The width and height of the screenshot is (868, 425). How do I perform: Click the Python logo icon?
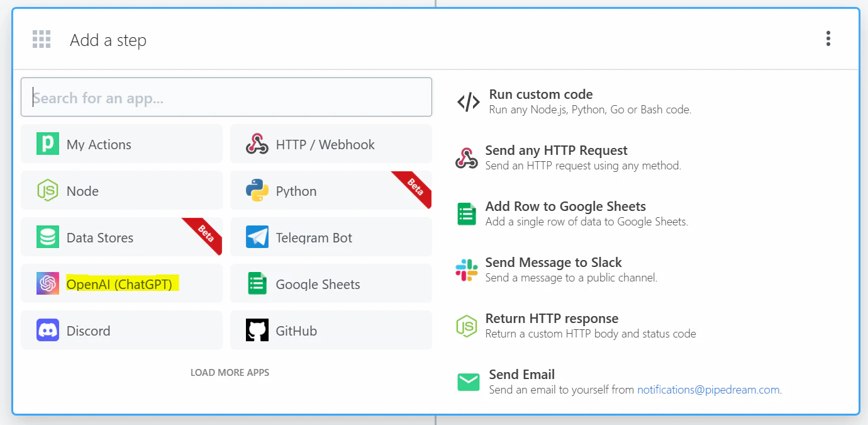click(x=257, y=191)
